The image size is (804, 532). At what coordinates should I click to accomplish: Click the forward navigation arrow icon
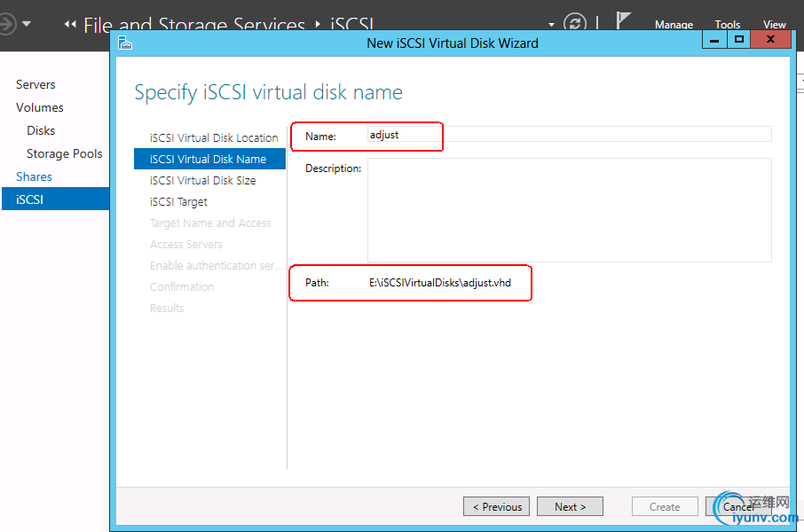[7, 24]
